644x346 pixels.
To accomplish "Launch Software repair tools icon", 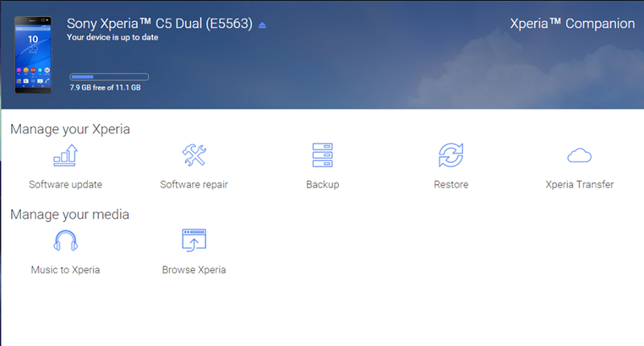I will (x=194, y=155).
